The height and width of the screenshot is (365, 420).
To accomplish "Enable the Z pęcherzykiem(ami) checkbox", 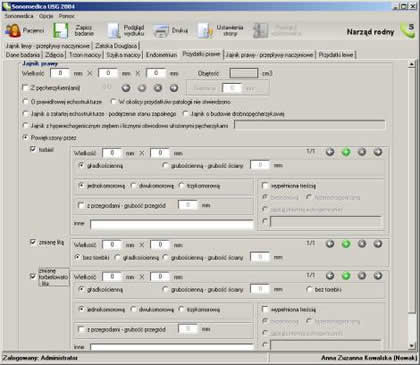I will [25, 88].
